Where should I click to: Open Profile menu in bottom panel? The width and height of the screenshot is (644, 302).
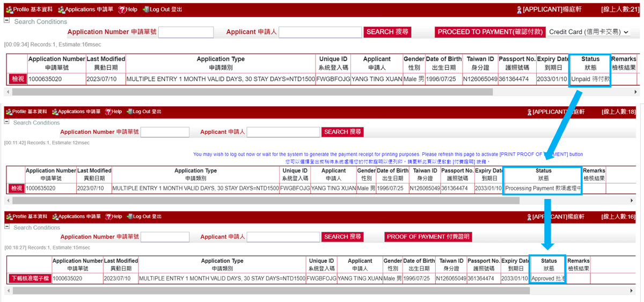[x=26, y=216]
